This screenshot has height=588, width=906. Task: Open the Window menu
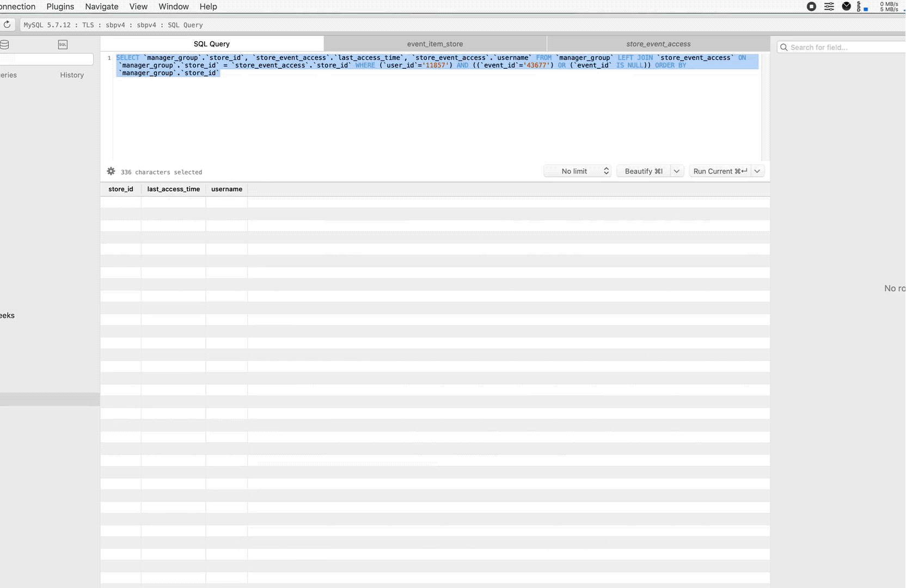click(173, 7)
